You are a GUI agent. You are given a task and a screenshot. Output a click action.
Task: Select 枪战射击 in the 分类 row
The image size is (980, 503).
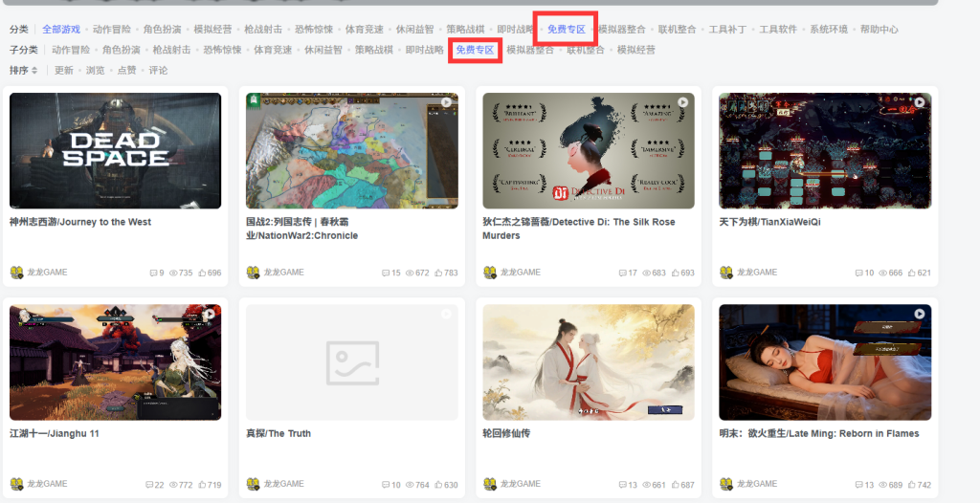pyautogui.click(x=263, y=30)
